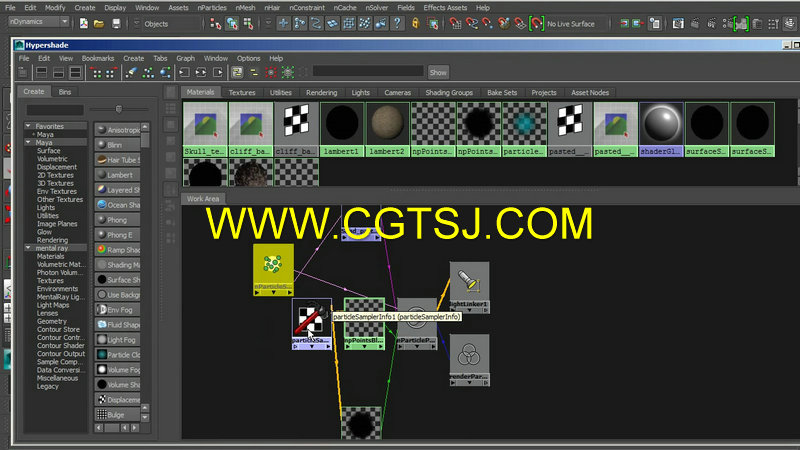The height and width of the screenshot is (450, 800).
Task: Select by component type icon
Action: 248,23
